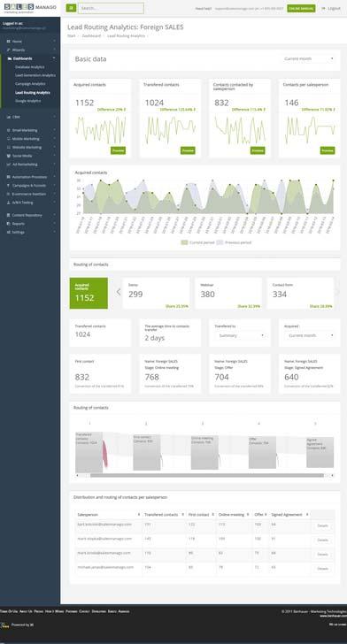Click the Webinar 380 card

coord(228,294)
